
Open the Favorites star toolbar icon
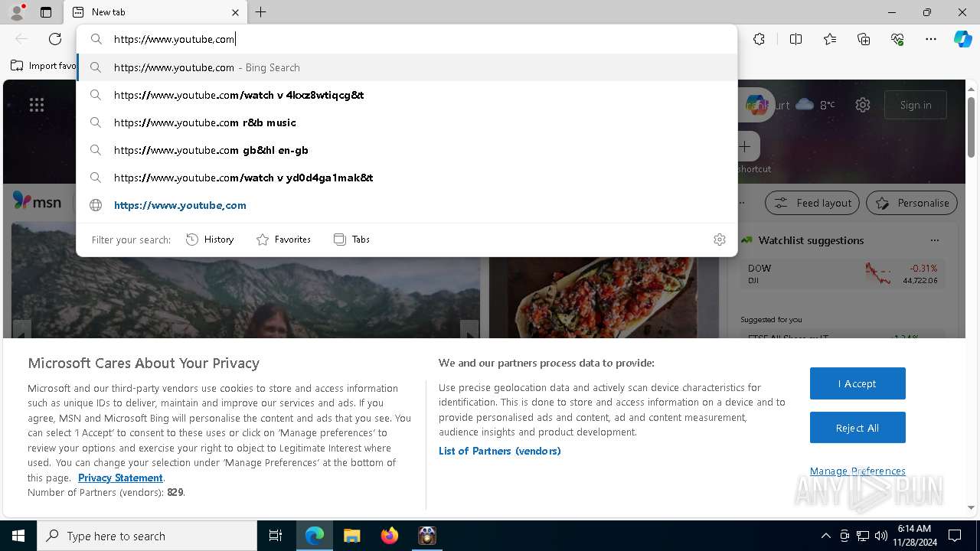830,39
